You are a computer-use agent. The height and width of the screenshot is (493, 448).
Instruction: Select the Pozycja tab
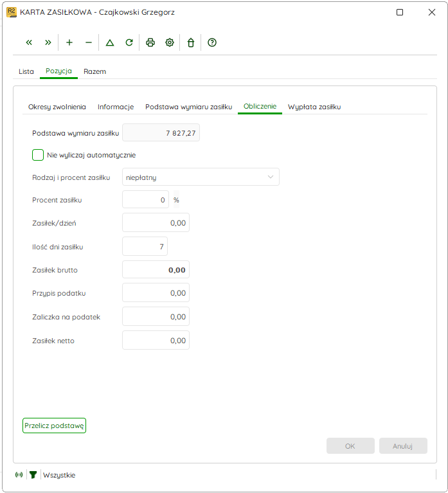(58, 71)
